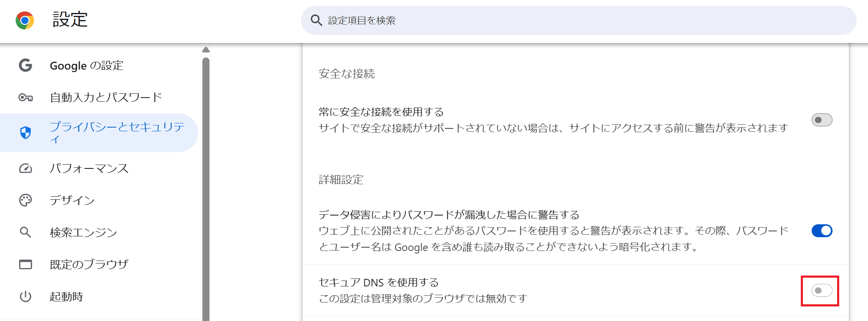The width and height of the screenshot is (868, 321).
Task: Click この設定は管理対象のブラウザでは無効です text
Action: pos(423,298)
